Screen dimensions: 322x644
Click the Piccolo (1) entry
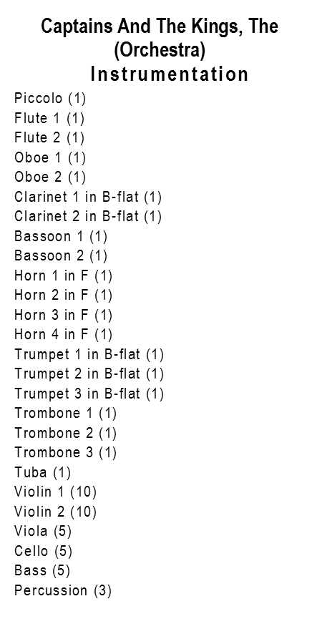tap(50, 99)
